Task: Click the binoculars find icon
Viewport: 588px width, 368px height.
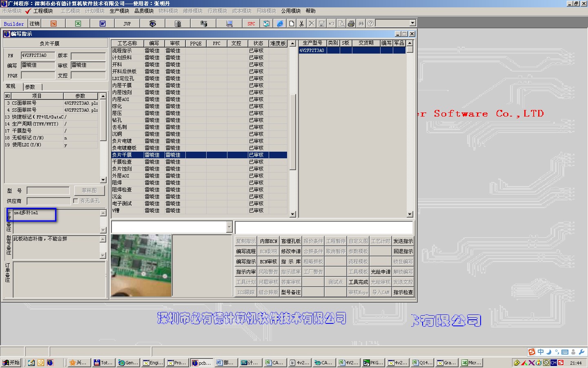Action: (x=361, y=24)
